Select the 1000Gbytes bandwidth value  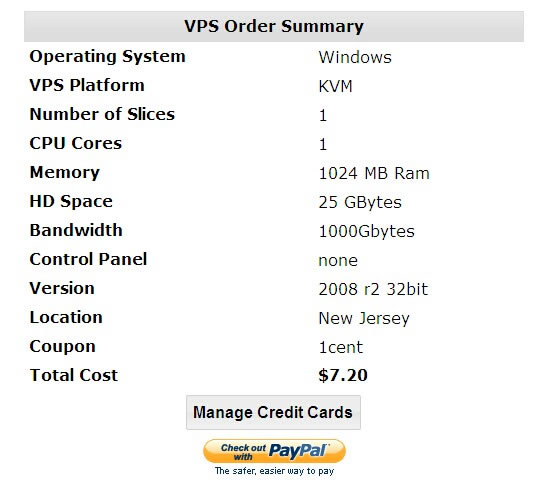(366, 231)
